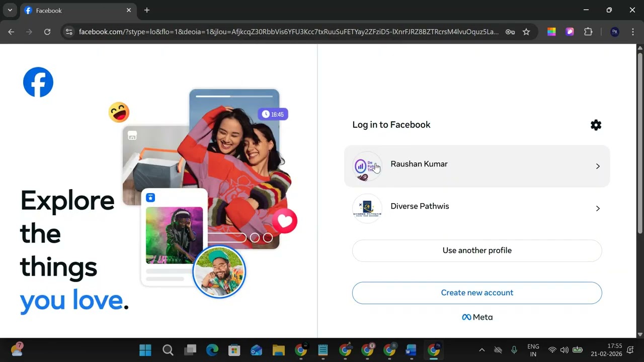Click the address bar URL
644x362 pixels.
point(289,32)
